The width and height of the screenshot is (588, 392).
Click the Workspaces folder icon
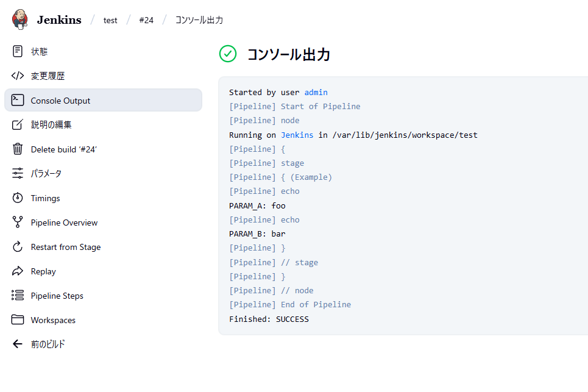(x=18, y=320)
